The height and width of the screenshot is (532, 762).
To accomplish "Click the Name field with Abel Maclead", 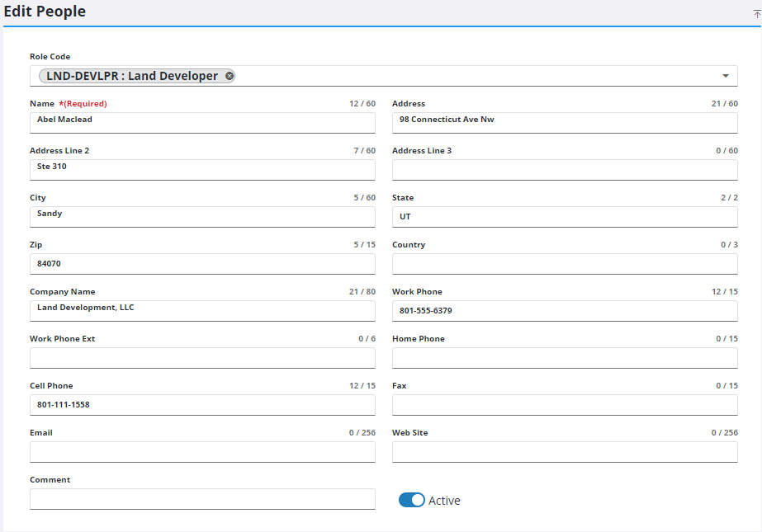I will point(202,122).
